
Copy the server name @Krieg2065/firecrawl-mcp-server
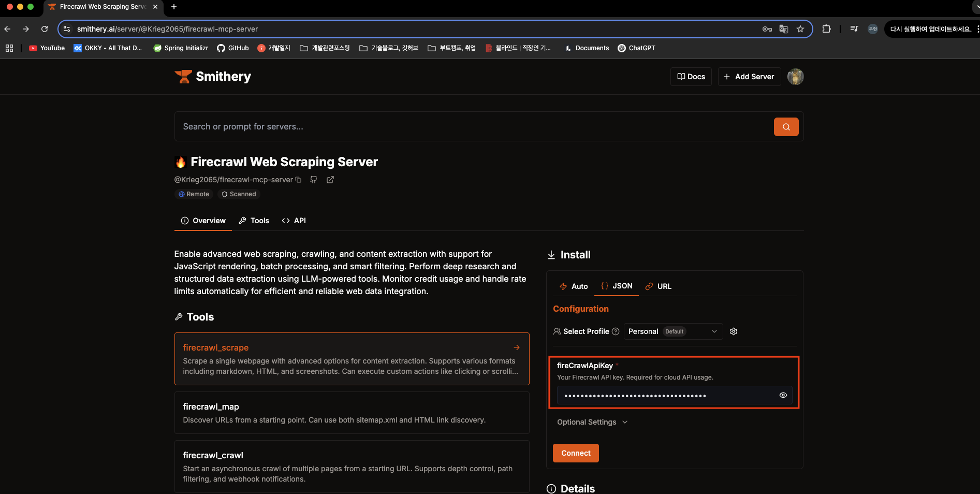pyautogui.click(x=298, y=180)
